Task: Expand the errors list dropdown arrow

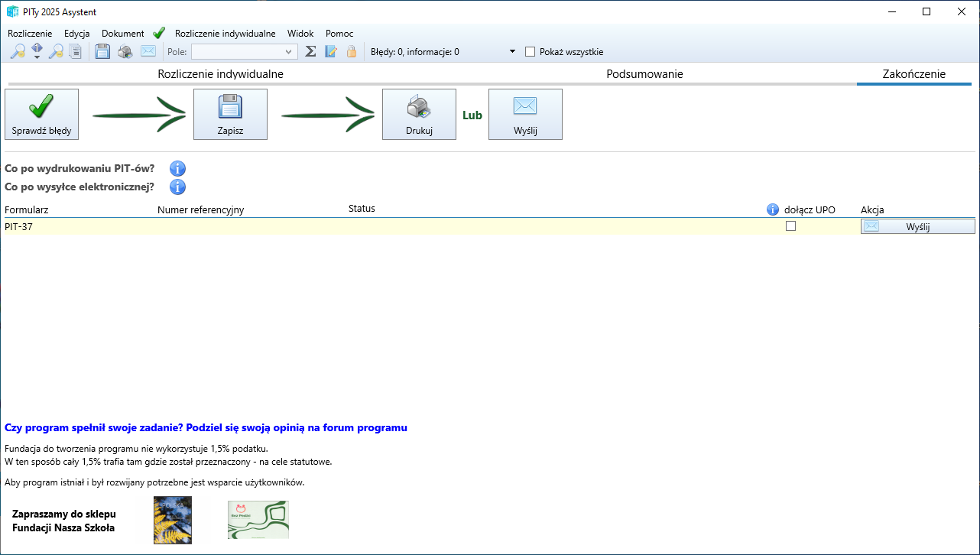Action: (x=512, y=52)
